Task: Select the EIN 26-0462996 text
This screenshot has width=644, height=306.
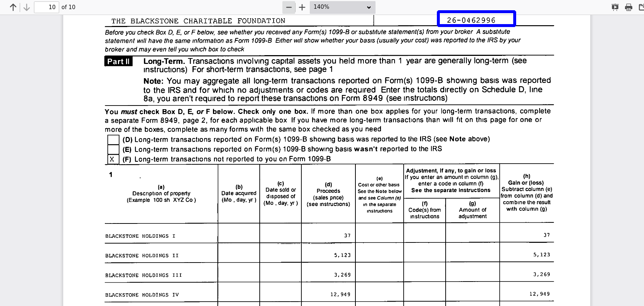Action: [x=471, y=20]
